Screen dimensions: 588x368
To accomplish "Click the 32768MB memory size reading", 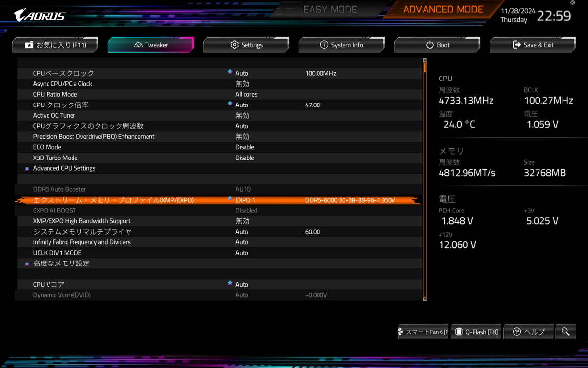I will point(544,173).
